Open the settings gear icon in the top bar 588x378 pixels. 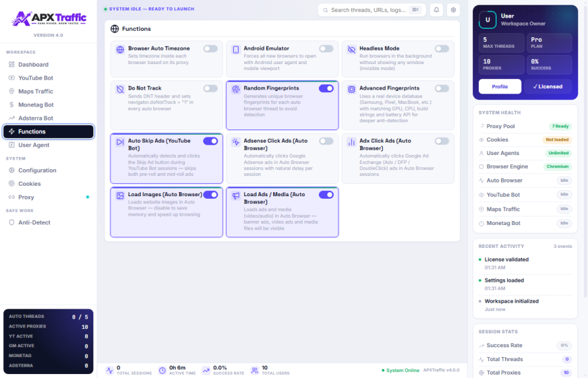point(453,10)
